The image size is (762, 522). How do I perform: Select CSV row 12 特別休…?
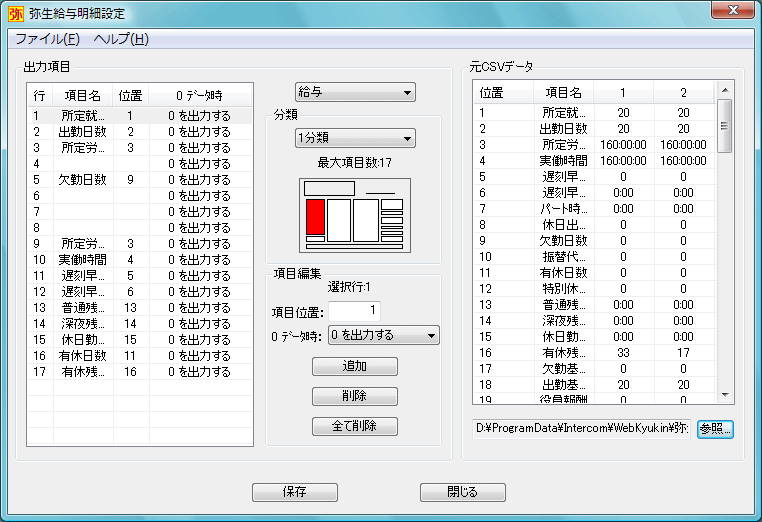pyautogui.click(x=594, y=289)
